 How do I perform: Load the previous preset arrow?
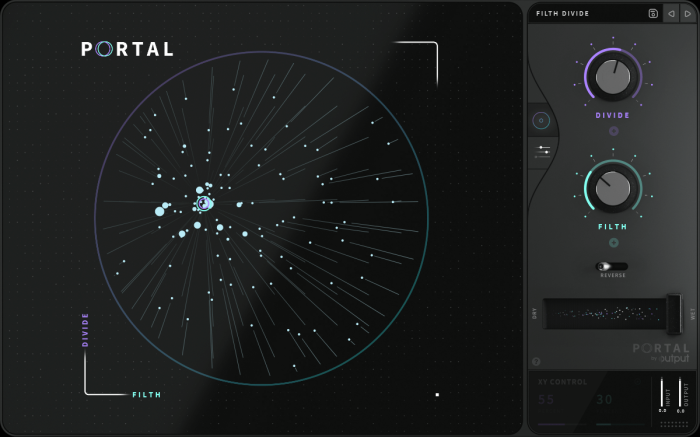(x=671, y=13)
